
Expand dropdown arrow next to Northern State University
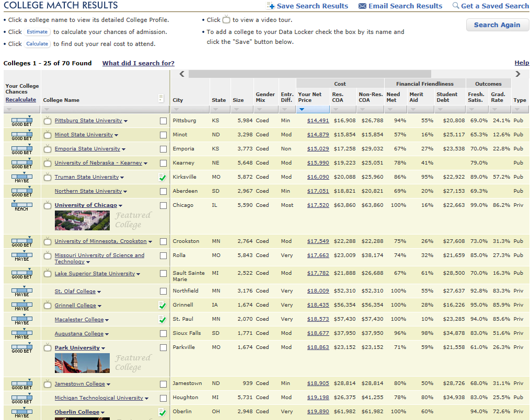click(125, 192)
